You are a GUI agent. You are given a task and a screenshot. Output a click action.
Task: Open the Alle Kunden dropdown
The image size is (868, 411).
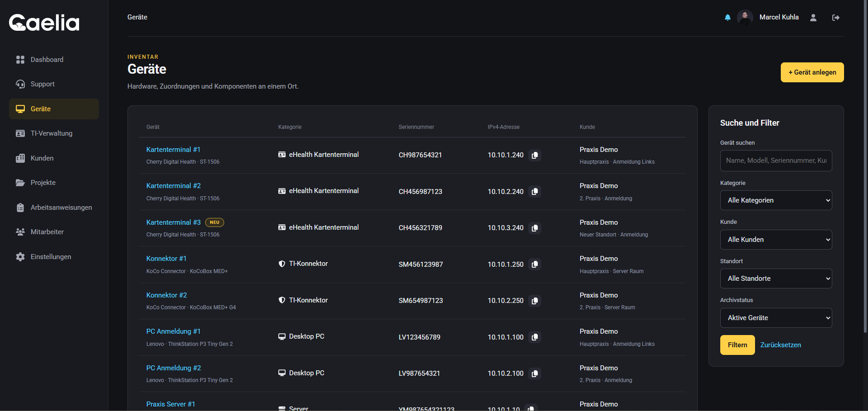click(x=776, y=240)
